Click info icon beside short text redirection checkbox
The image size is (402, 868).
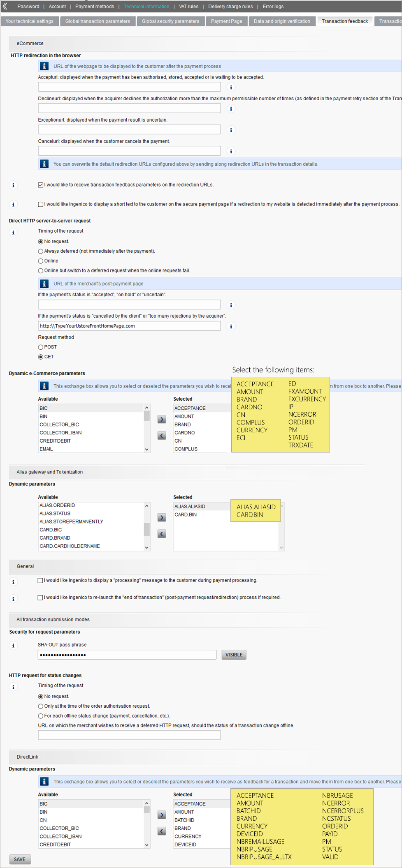click(x=13, y=204)
